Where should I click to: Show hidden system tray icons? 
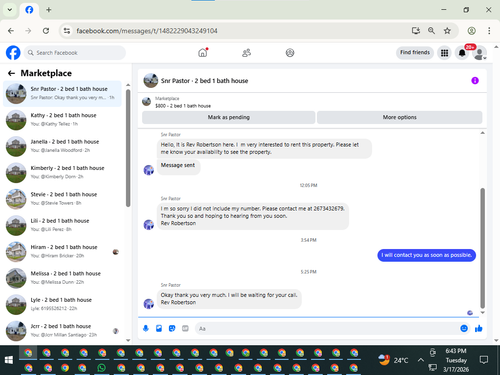pyautogui.click(x=421, y=360)
